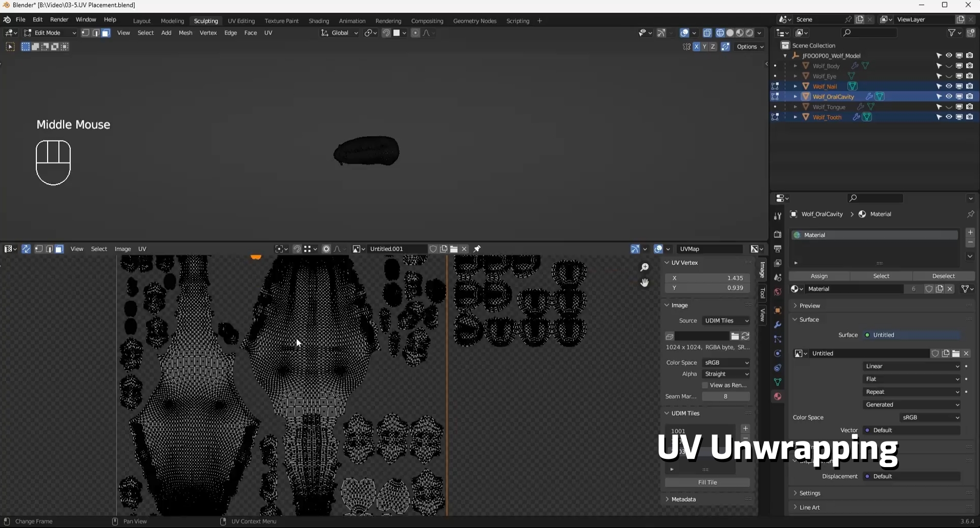Open image file browser folder icon
This screenshot has width=980, height=528.
tap(735, 336)
